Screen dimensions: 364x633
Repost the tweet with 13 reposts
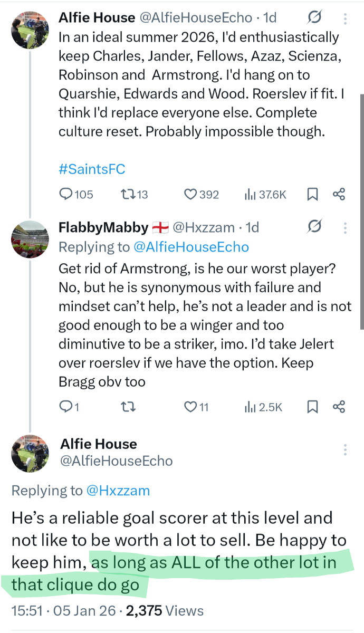[127, 195]
